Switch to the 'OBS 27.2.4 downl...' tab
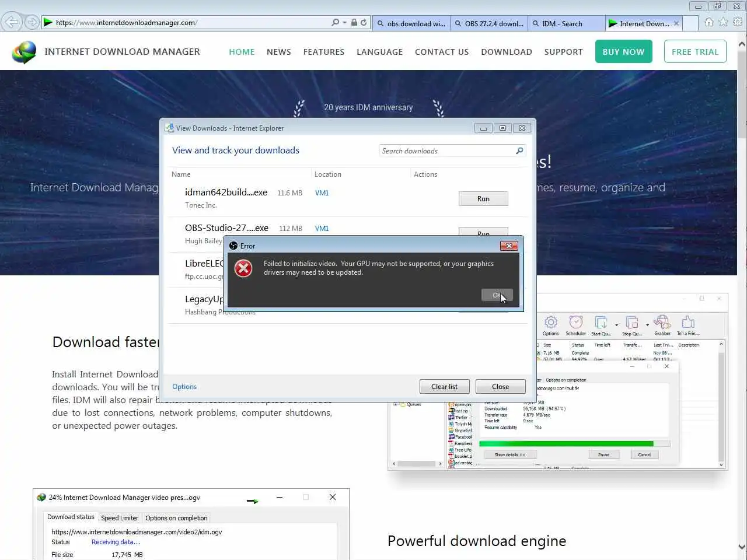Screen dimensions: 747x560 [x=489, y=23]
